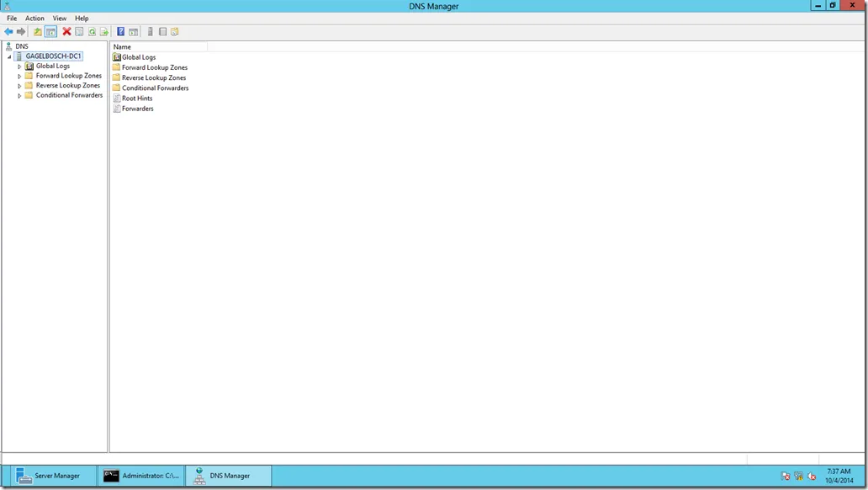This screenshot has width=868, height=490.
Task: Click the gray list page toolbar icon
Action: point(163,32)
